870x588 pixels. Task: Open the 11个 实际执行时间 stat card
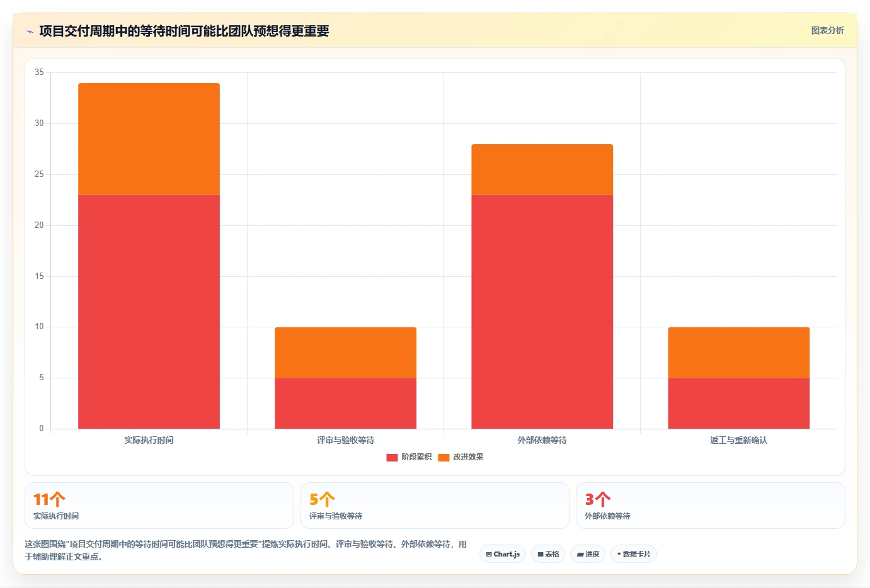click(159, 506)
